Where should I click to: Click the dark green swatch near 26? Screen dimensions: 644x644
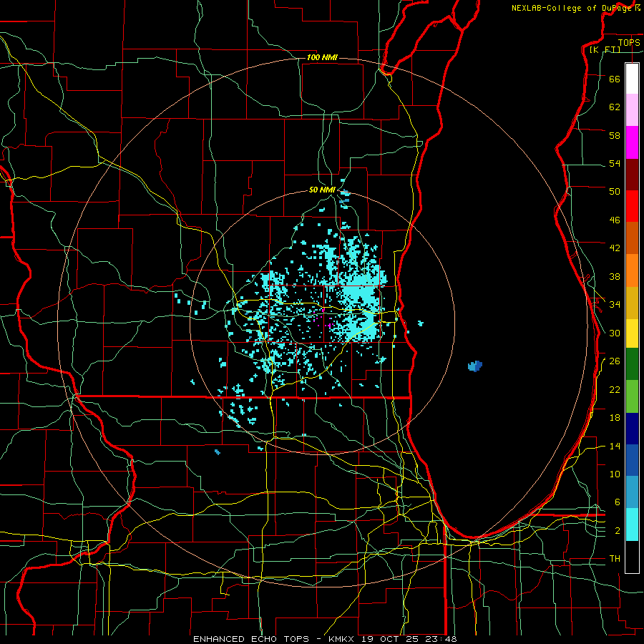[x=632, y=364]
